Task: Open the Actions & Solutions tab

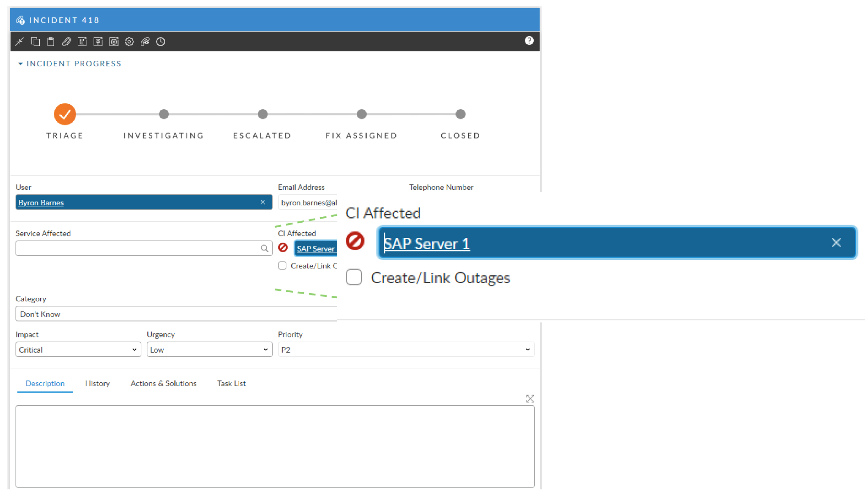Action: click(x=163, y=383)
